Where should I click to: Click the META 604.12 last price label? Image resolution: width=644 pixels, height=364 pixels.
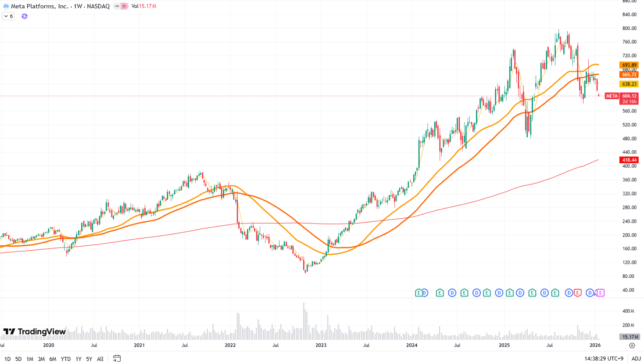622,96
